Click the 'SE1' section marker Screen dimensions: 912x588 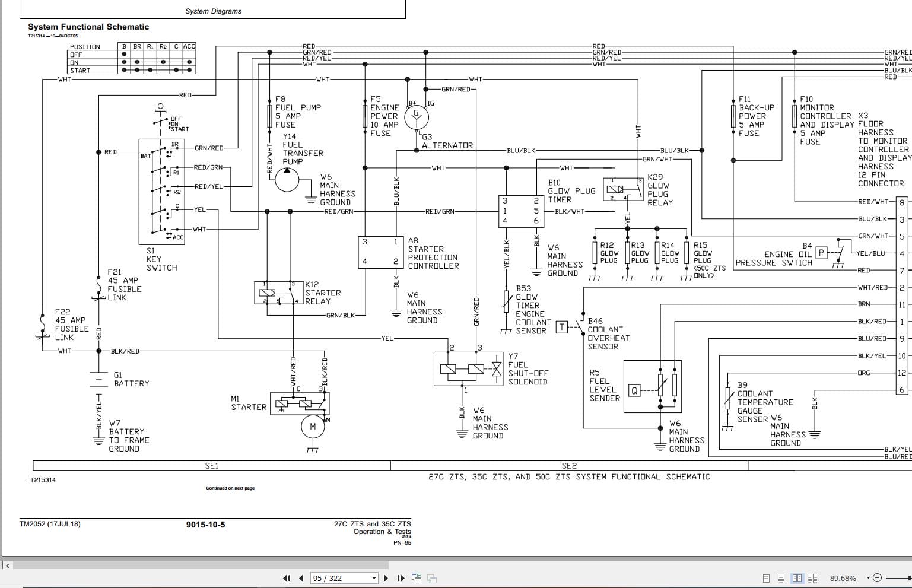212,466
